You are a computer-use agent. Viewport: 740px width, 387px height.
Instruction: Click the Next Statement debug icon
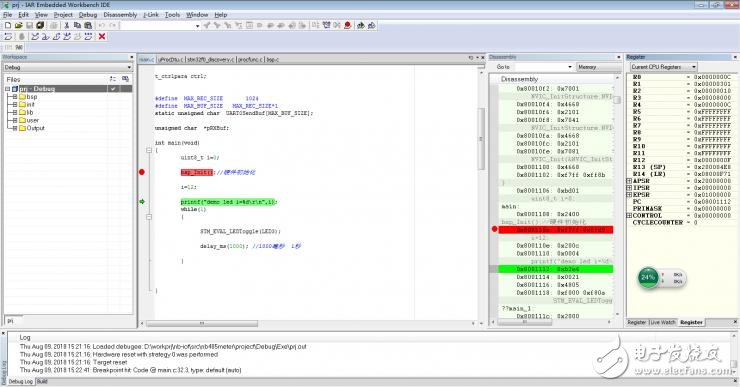[67, 37]
